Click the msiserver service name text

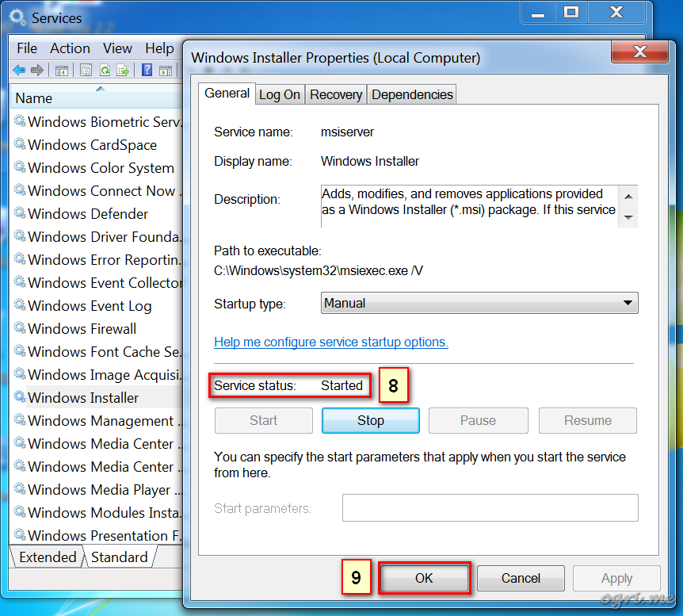click(347, 132)
